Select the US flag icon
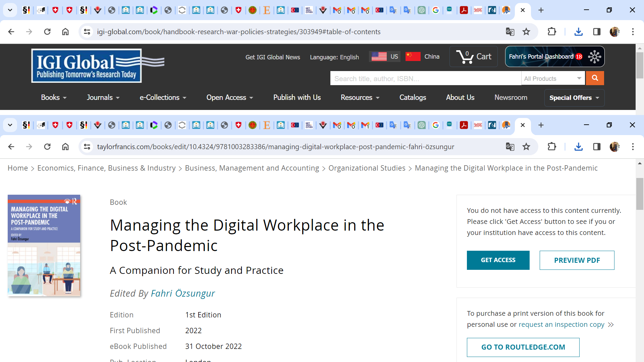 (x=379, y=56)
